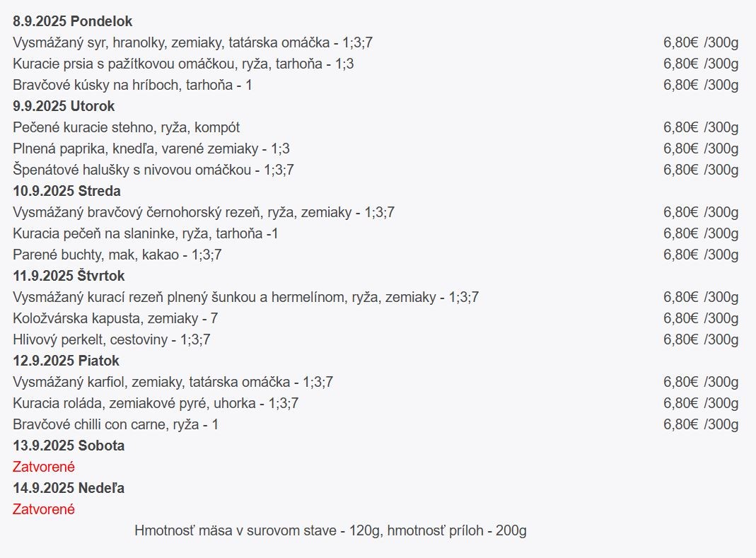Select the 11.9.2025 Štvrtok heading
Viewport: 756px width, 558px height.
coord(69,276)
